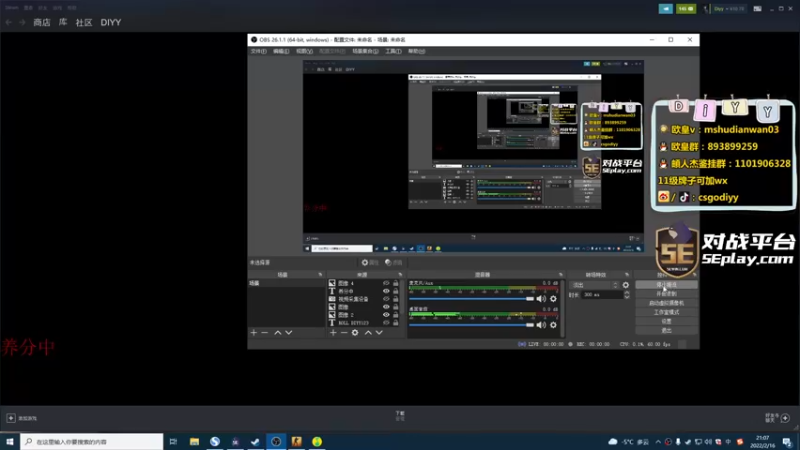Switch to Steam 社区 community tab

point(84,22)
